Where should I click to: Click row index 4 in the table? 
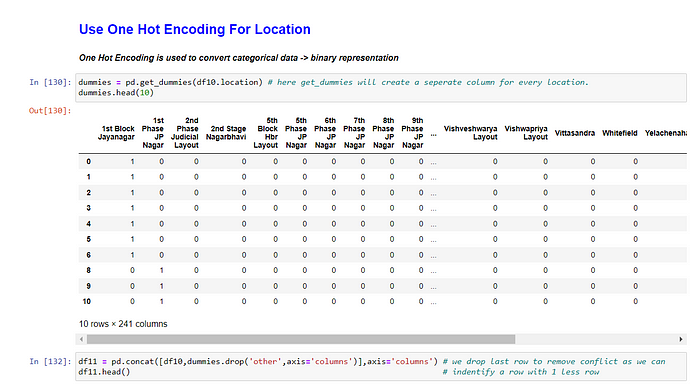tap(88, 224)
